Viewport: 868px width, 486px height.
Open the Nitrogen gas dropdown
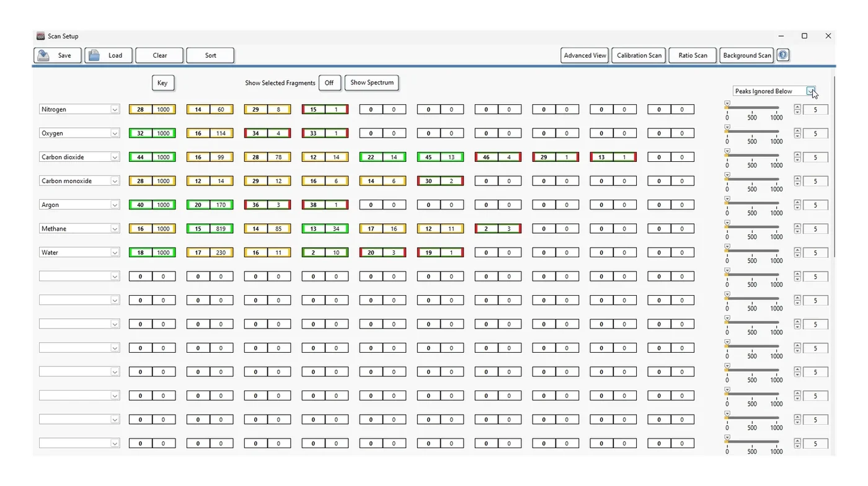(115, 110)
